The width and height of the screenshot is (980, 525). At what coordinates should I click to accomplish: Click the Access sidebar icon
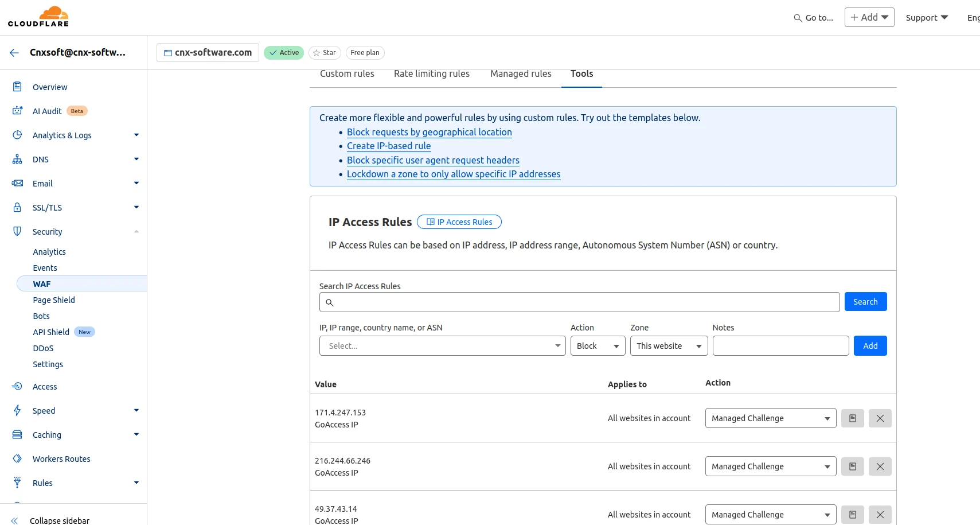pyautogui.click(x=17, y=386)
